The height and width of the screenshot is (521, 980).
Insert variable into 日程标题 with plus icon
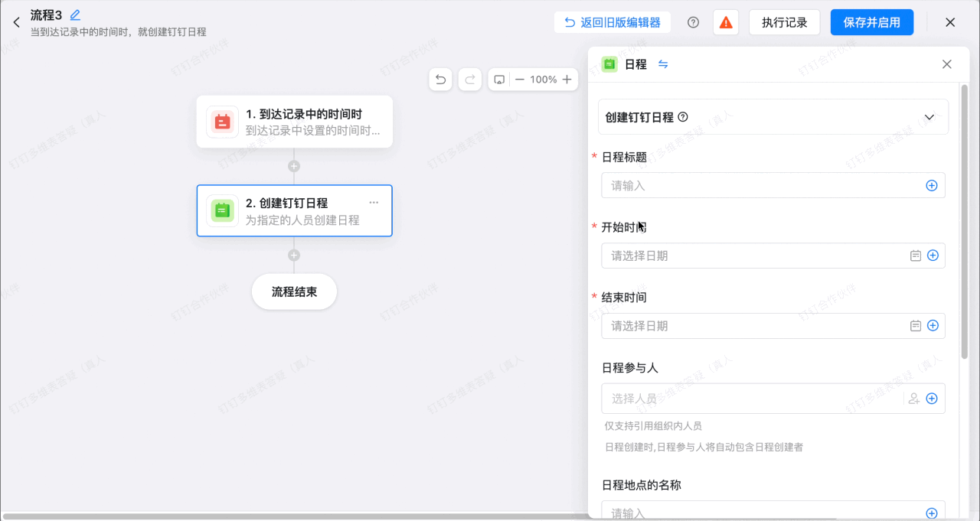[932, 185]
